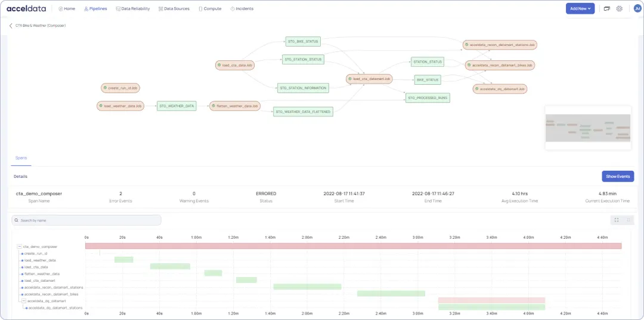Viewport: 644px width, 320px height.
Task: Select the STG_WEATHER_DATA_FLATTENED table node
Action: [303, 112]
